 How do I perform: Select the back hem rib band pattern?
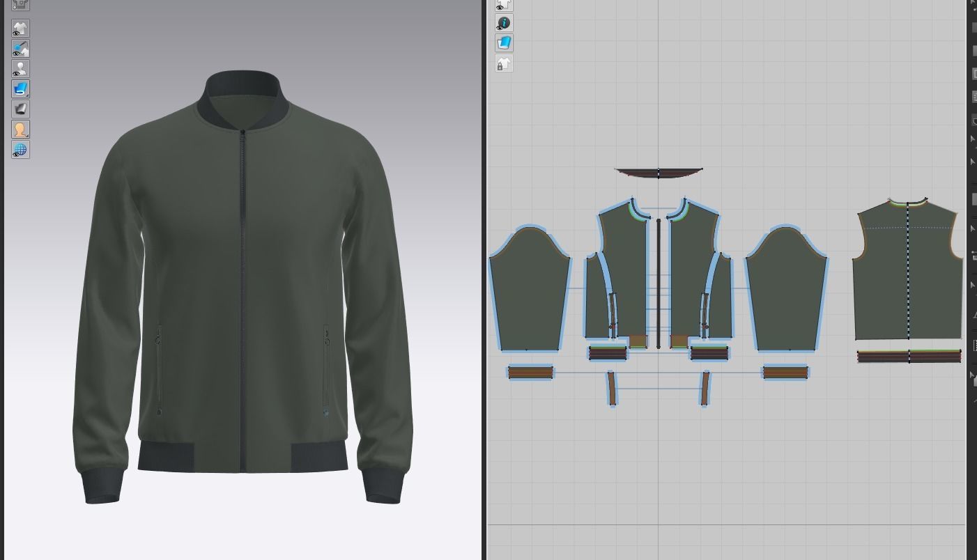(x=909, y=356)
